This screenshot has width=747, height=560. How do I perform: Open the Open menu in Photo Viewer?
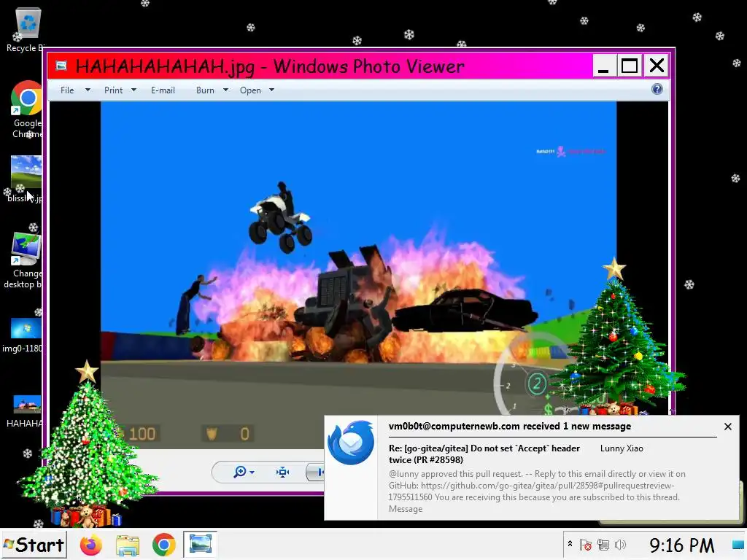pos(250,90)
